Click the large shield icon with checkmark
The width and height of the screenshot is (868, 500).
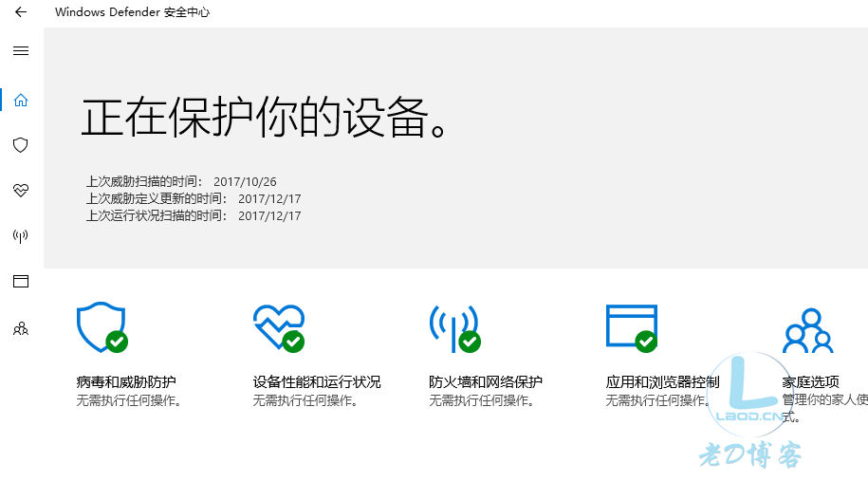102,327
